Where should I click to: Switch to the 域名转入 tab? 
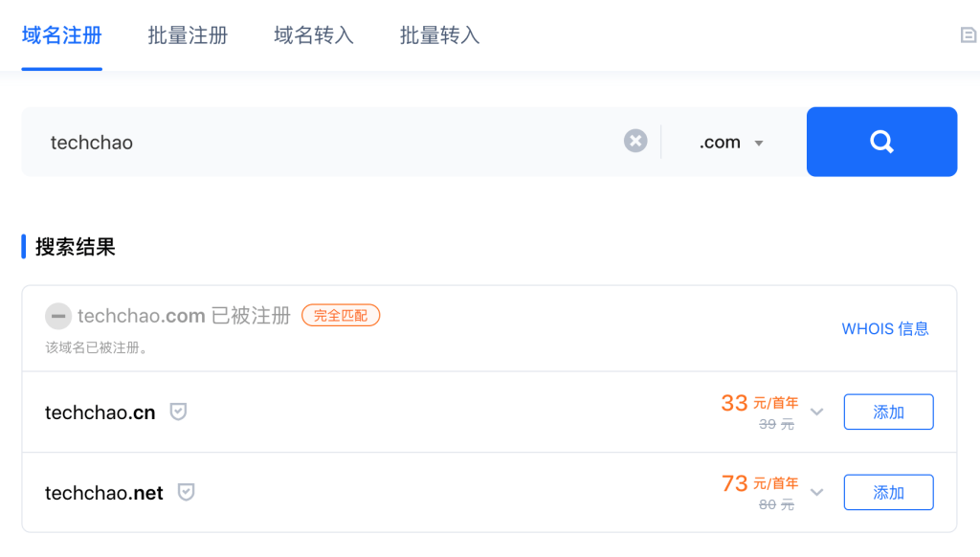coord(314,35)
